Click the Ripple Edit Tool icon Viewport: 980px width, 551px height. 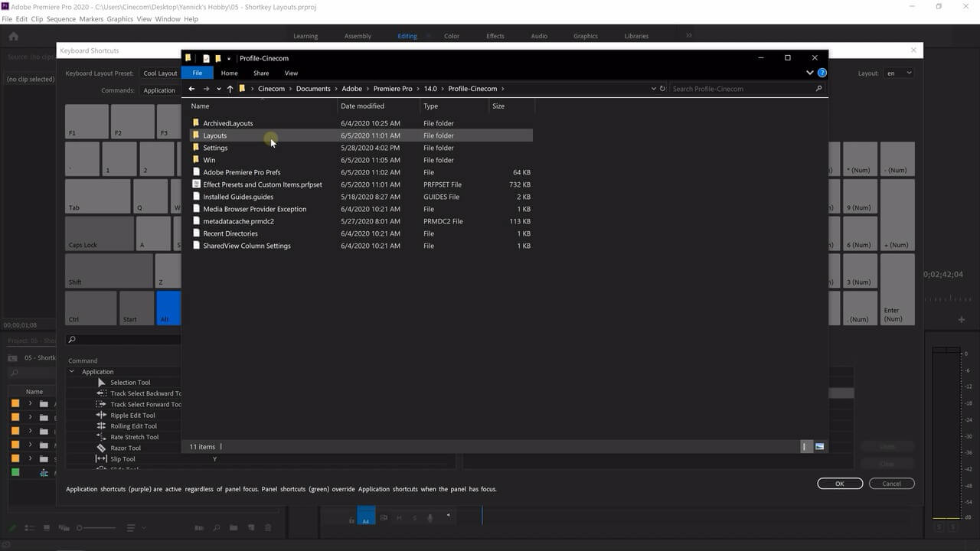pyautogui.click(x=101, y=415)
